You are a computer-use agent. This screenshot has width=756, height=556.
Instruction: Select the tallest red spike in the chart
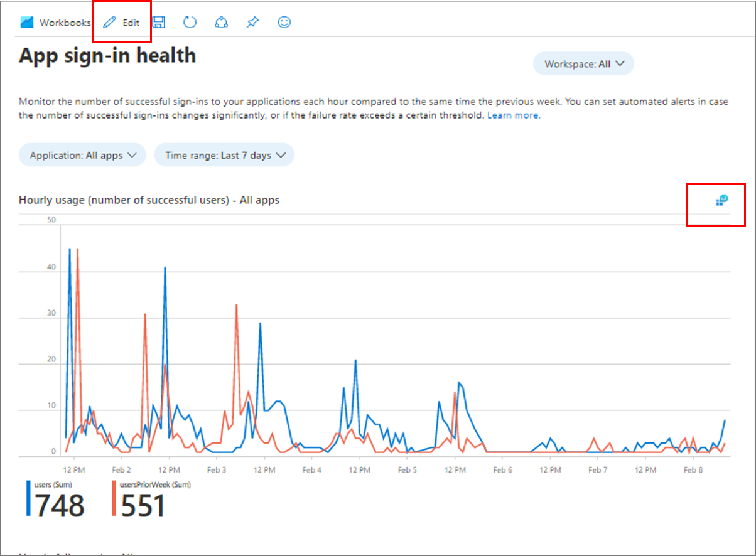[x=77, y=250]
